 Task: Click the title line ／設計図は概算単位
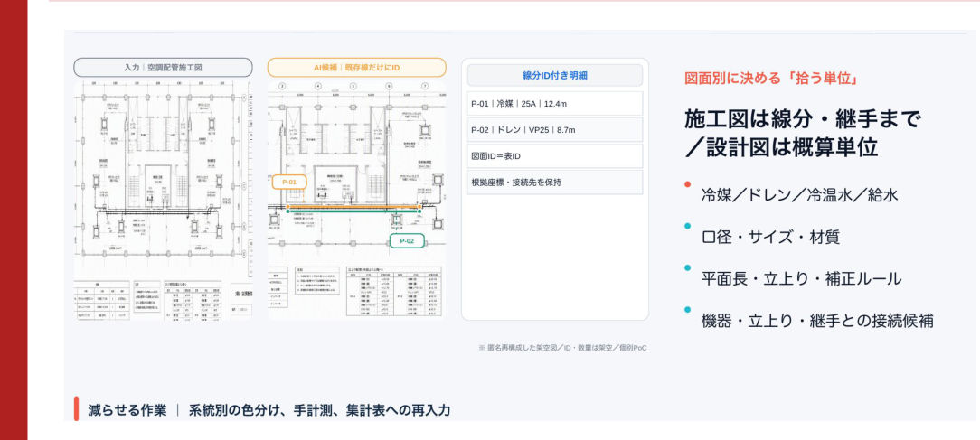[781, 147]
